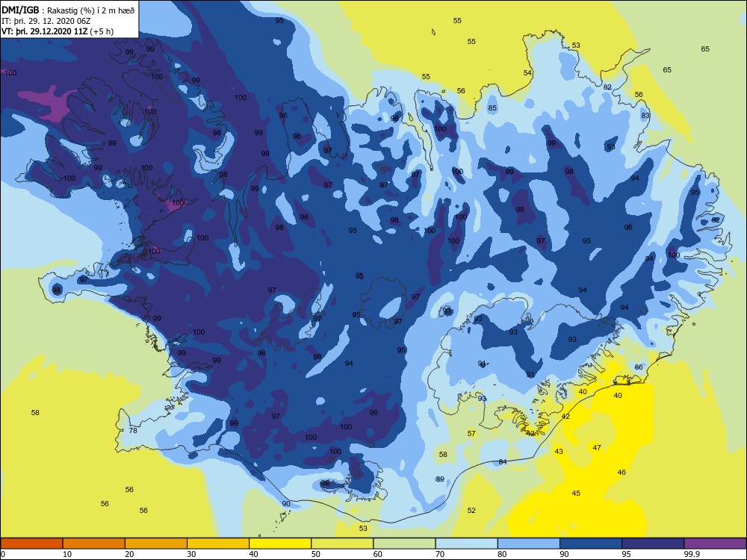Screen dimensions: 747x560
Task: Click the '46' humidity value on the map
Action: pyautogui.click(x=622, y=473)
